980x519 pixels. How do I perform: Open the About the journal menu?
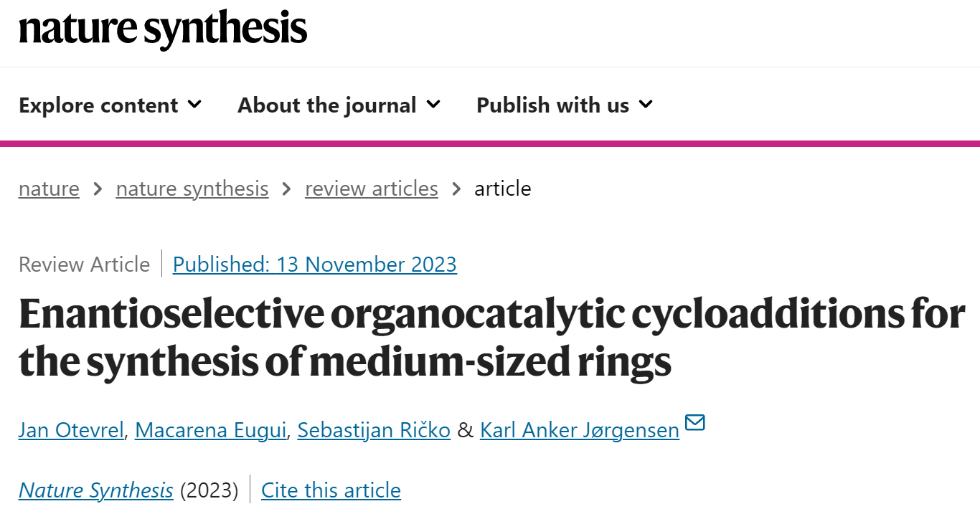pyautogui.click(x=339, y=105)
